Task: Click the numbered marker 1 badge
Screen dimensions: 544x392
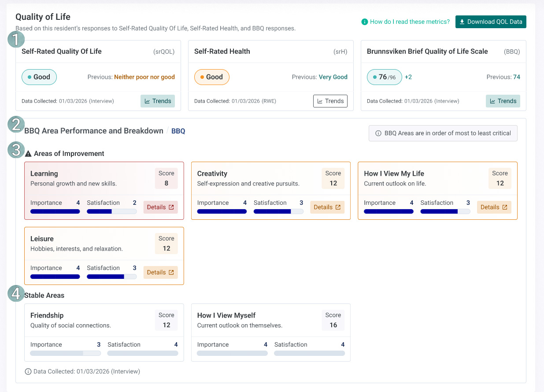Action: [x=16, y=40]
